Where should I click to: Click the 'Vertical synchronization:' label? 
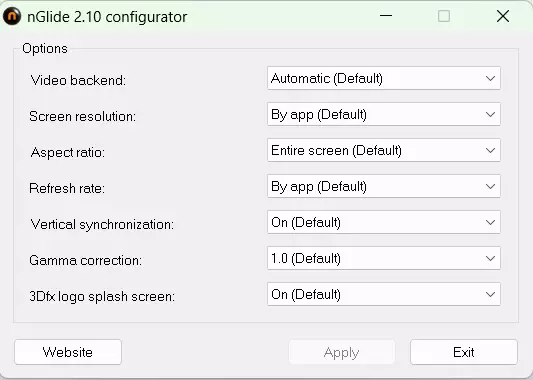pos(102,225)
